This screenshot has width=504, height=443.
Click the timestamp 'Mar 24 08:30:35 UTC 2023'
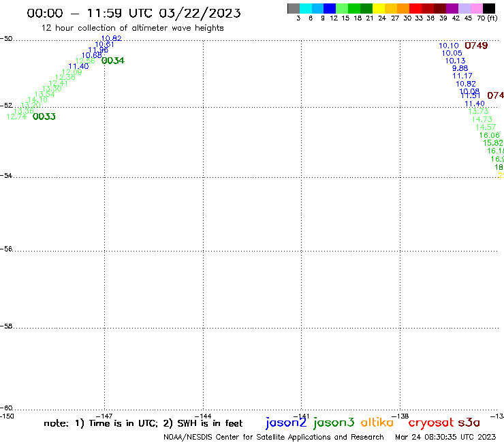[x=445, y=437]
